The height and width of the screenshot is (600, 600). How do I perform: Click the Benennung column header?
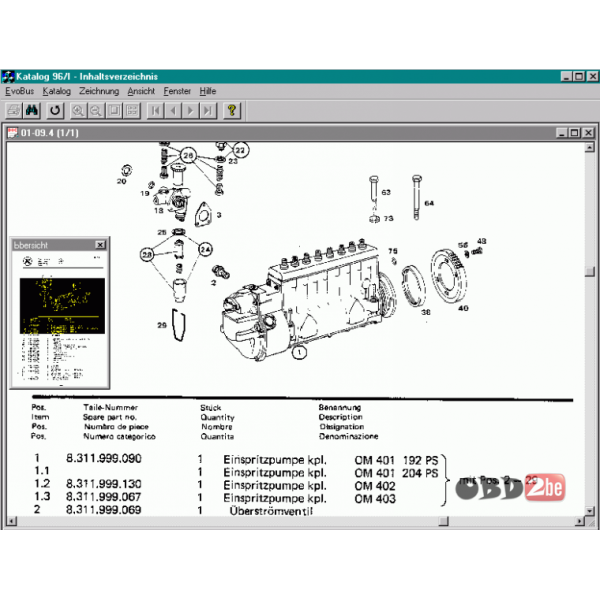[x=340, y=408]
